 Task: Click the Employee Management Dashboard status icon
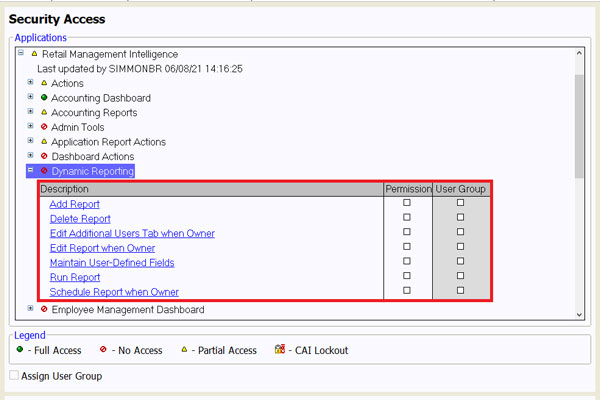pyautogui.click(x=44, y=310)
